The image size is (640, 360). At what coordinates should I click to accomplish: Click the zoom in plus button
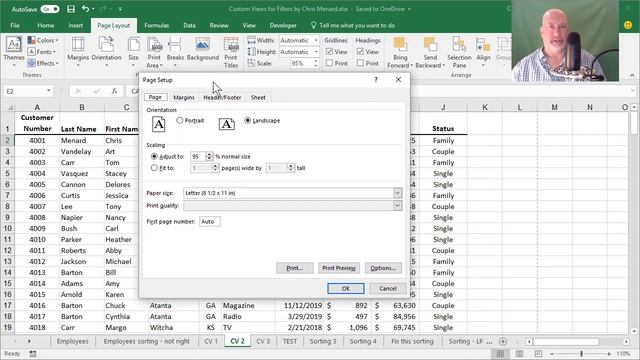609,353
